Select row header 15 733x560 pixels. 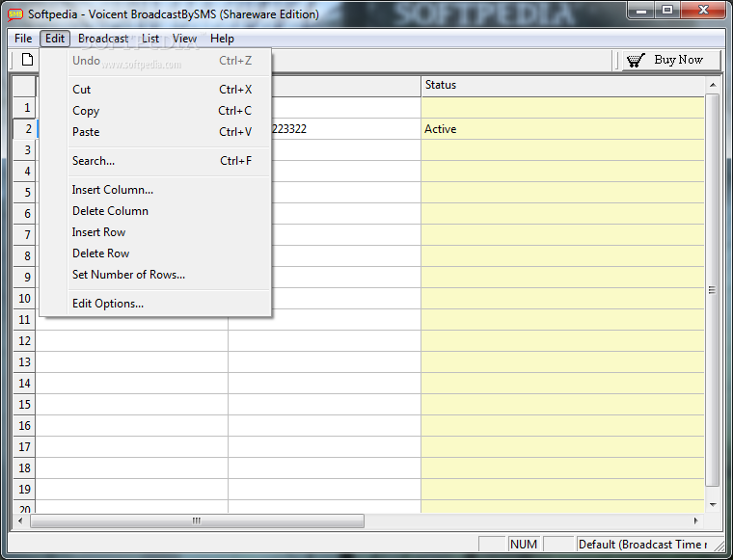[x=24, y=405]
